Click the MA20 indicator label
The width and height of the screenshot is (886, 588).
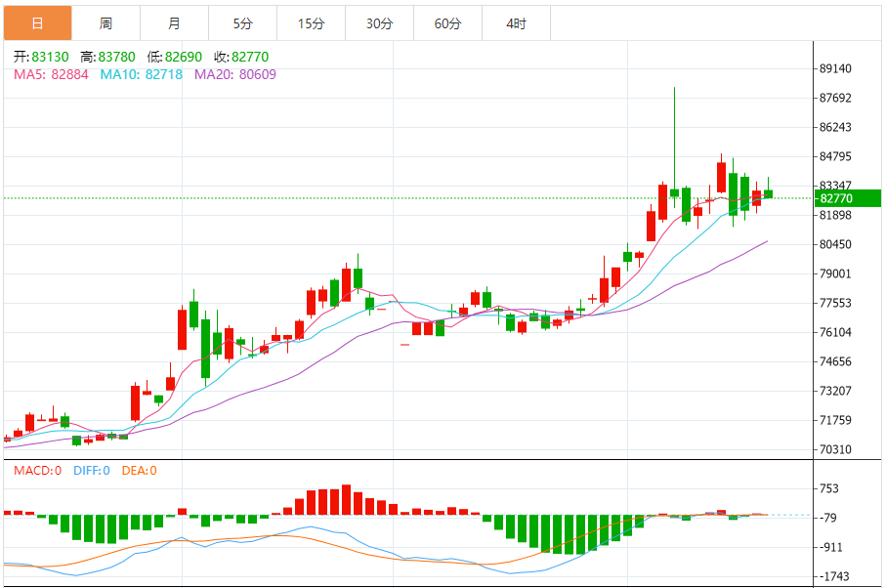coord(234,74)
